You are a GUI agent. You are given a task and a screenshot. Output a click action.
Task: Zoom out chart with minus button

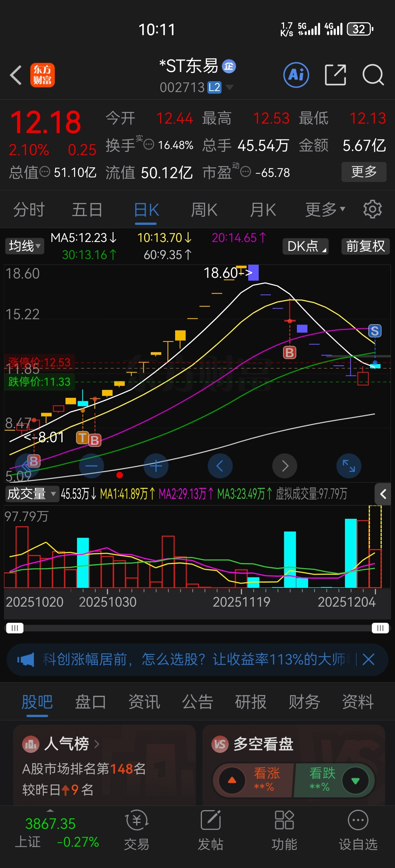point(92,466)
